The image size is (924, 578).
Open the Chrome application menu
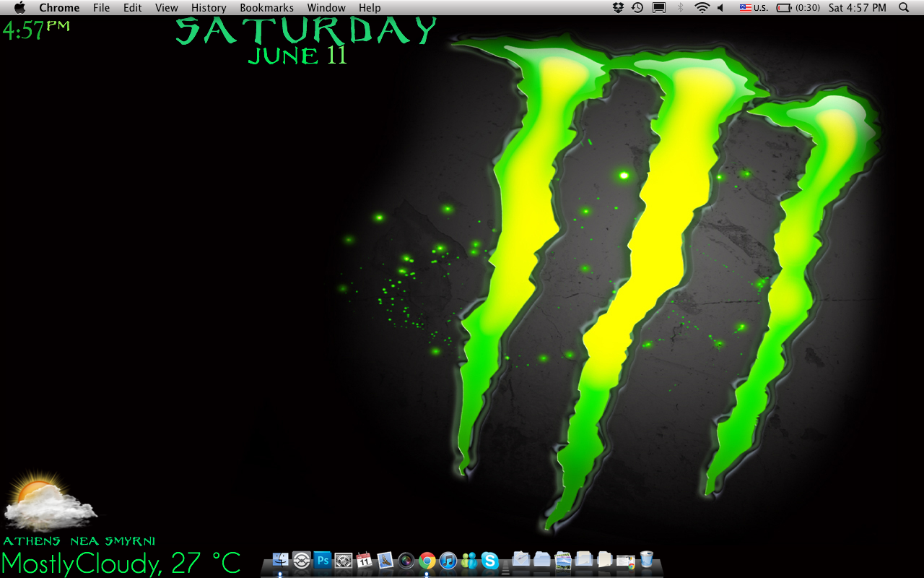click(59, 7)
